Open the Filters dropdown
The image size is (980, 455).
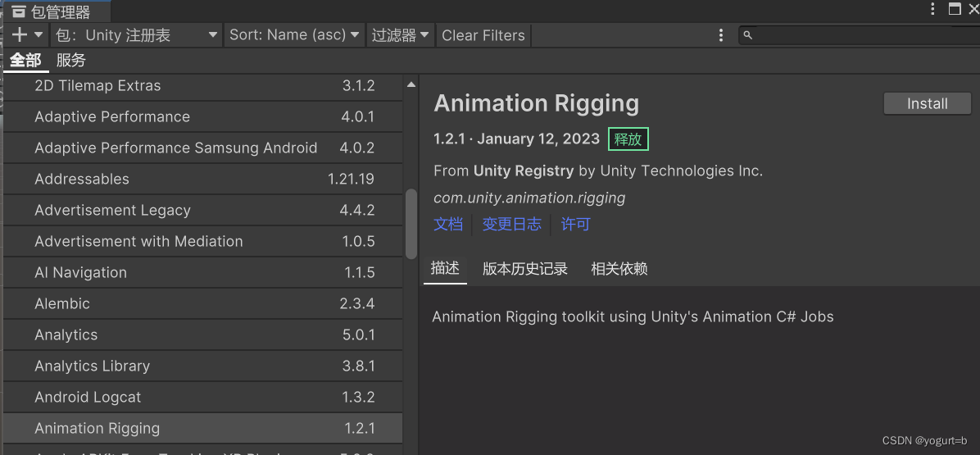pos(401,35)
